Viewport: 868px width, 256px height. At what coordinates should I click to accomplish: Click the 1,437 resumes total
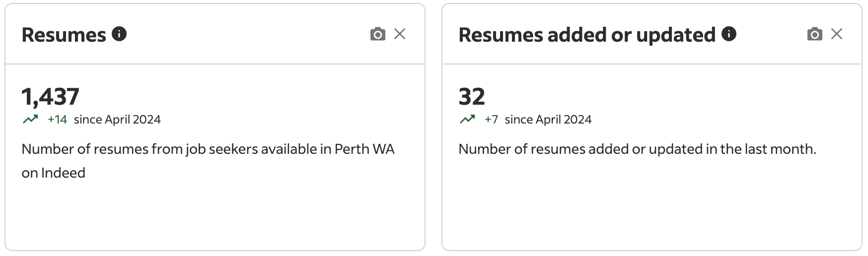click(x=50, y=97)
